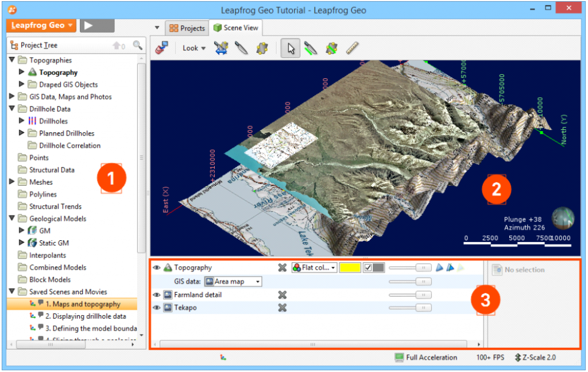588x372 pixels.
Task: Open the Flat colour dropdown for Topography
Action: coord(315,267)
